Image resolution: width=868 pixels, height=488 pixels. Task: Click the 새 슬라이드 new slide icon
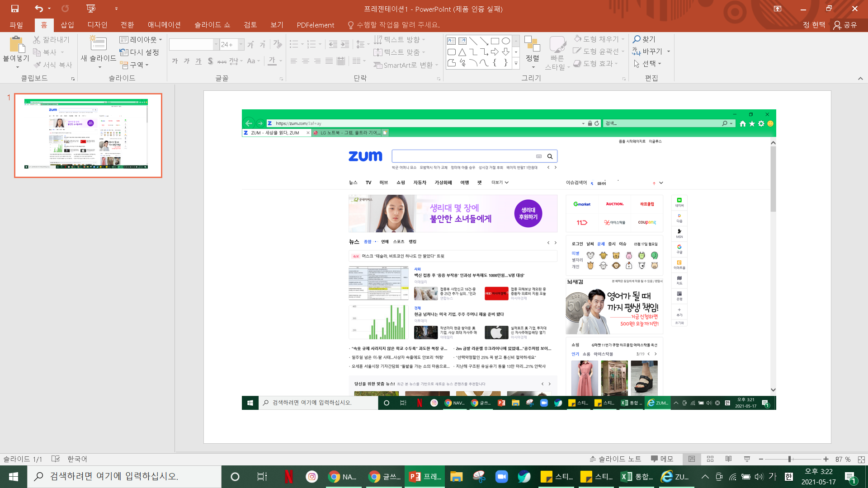(x=98, y=44)
